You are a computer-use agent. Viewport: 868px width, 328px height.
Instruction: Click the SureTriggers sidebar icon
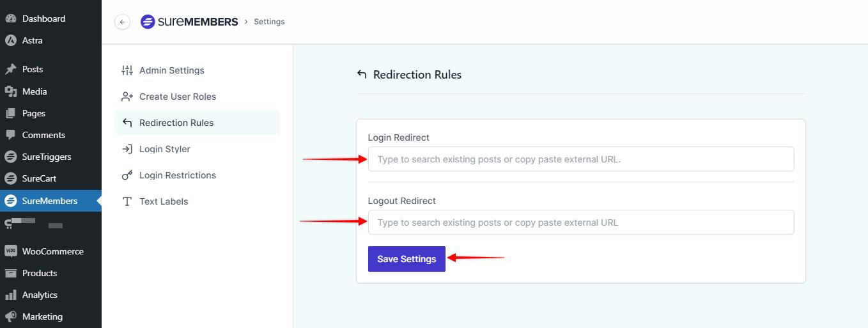pyautogui.click(x=11, y=157)
